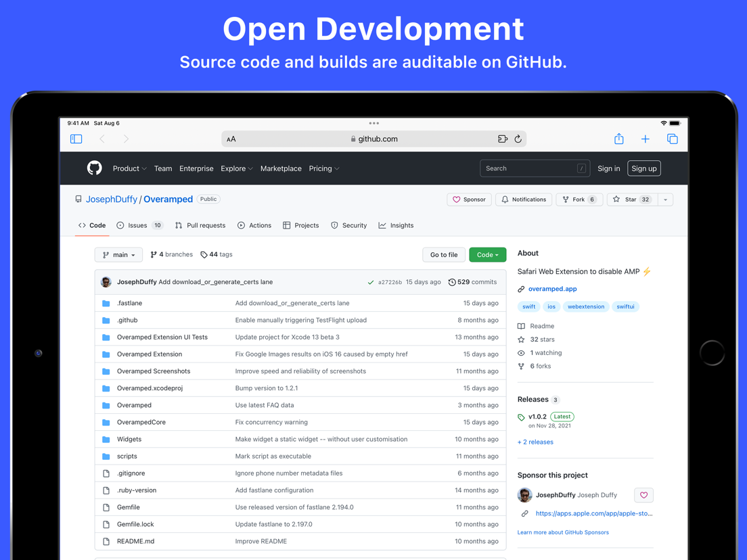Open the Marketplace nav item
This screenshot has width=747, height=560.
[x=281, y=168]
